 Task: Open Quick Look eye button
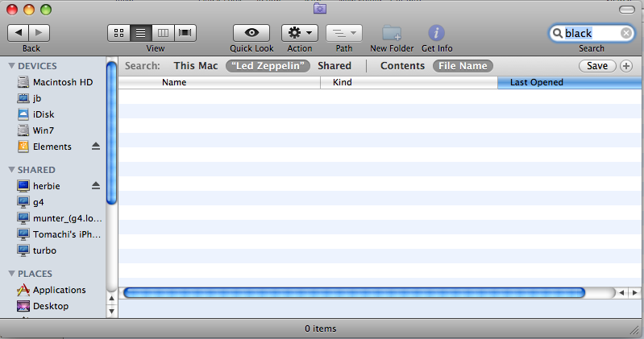click(x=251, y=33)
